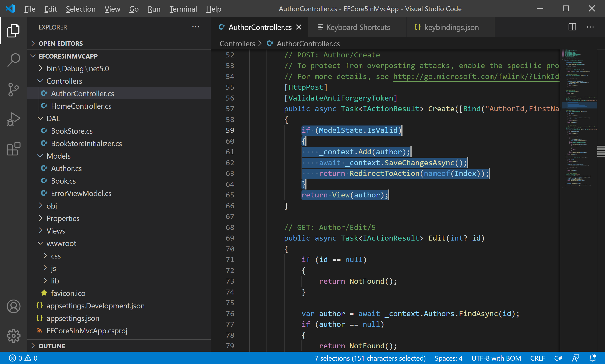Open the Accounts menu icon

tap(13, 306)
